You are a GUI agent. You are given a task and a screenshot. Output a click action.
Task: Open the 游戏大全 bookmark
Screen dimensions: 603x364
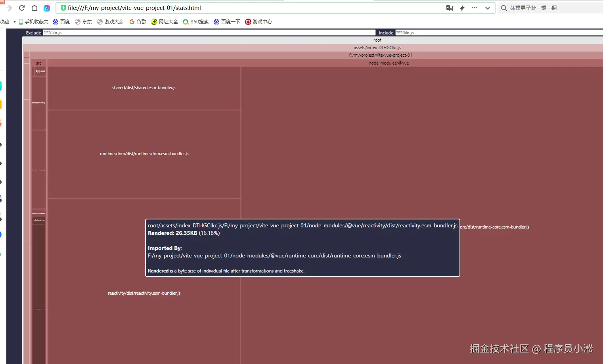(110, 22)
